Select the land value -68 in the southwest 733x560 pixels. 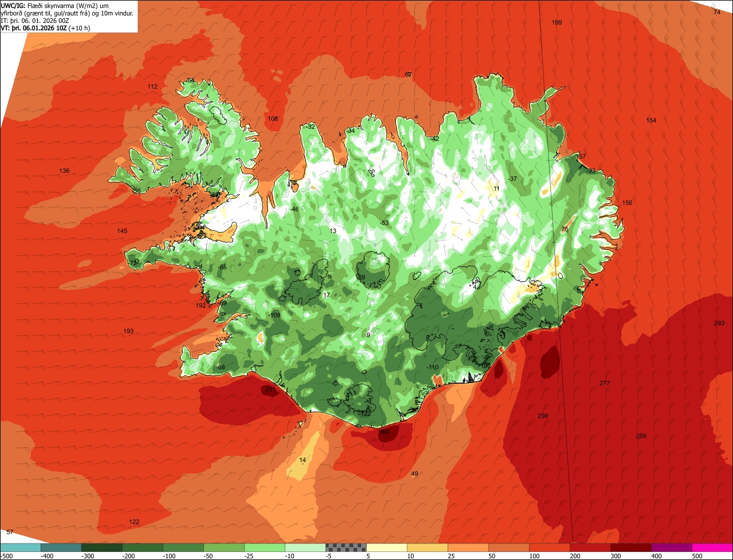tap(220, 367)
